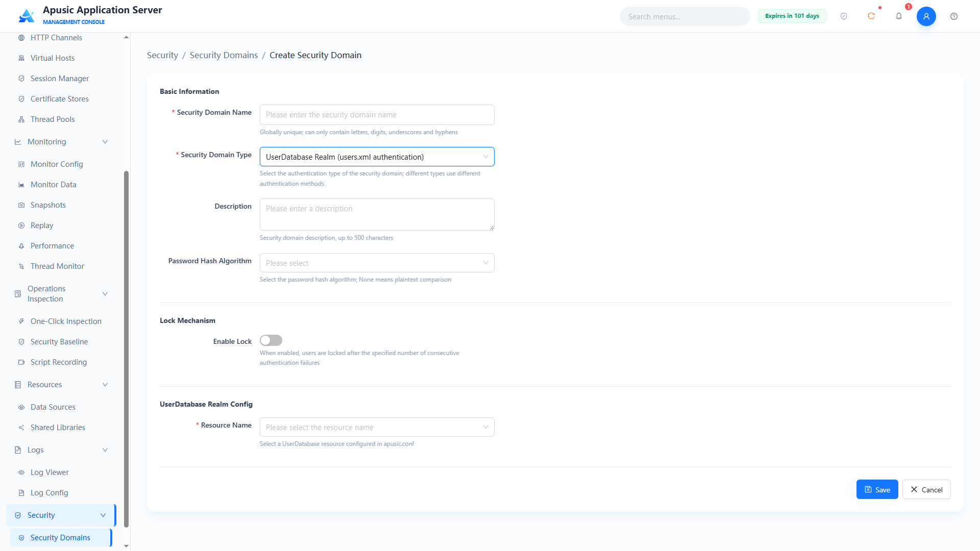Navigate to Security Domains breadcrumb

click(x=224, y=55)
